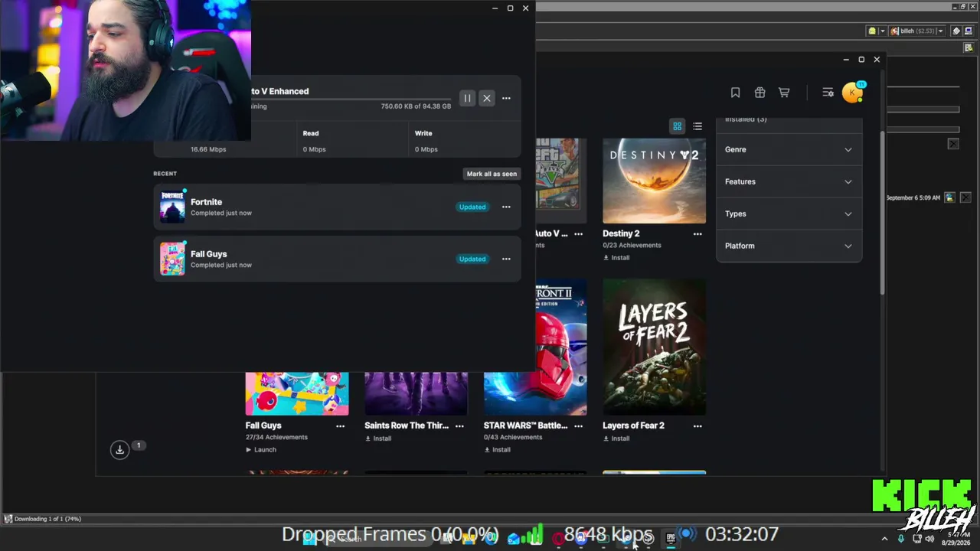Open options menu for the Fortnite download row
The image size is (980, 551).
pos(506,207)
